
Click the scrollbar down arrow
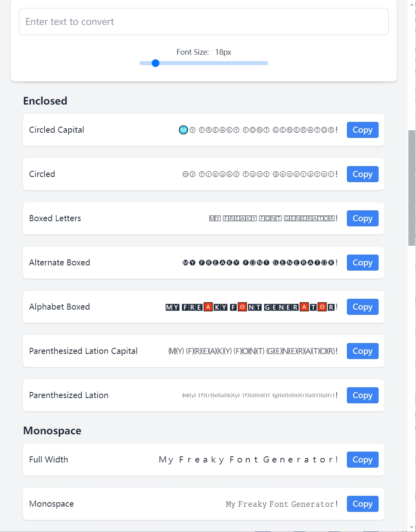(x=412, y=527)
